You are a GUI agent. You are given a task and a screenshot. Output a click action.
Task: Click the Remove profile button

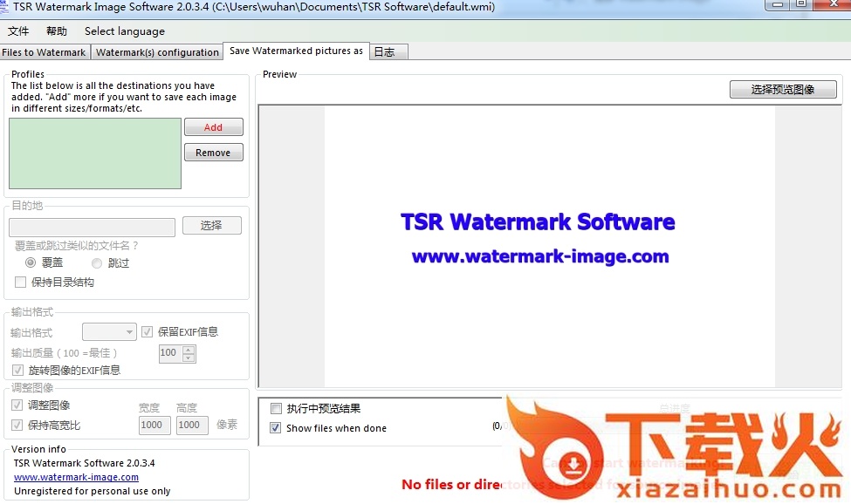pyautogui.click(x=213, y=153)
